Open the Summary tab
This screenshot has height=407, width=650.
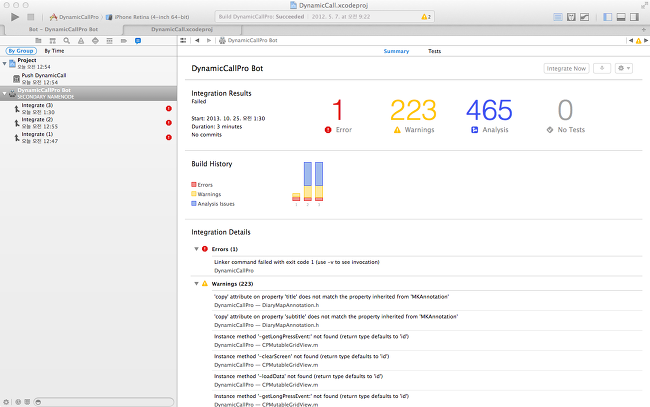(396, 51)
